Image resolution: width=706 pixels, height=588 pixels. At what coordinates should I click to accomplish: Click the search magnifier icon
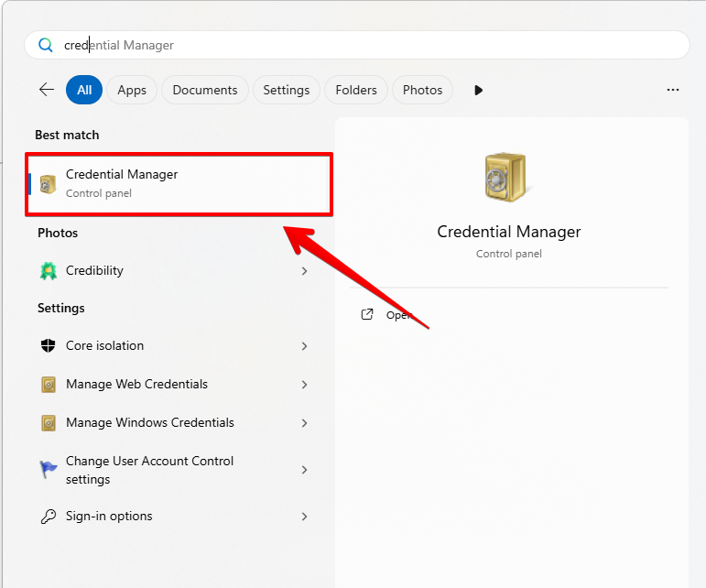[45, 45]
